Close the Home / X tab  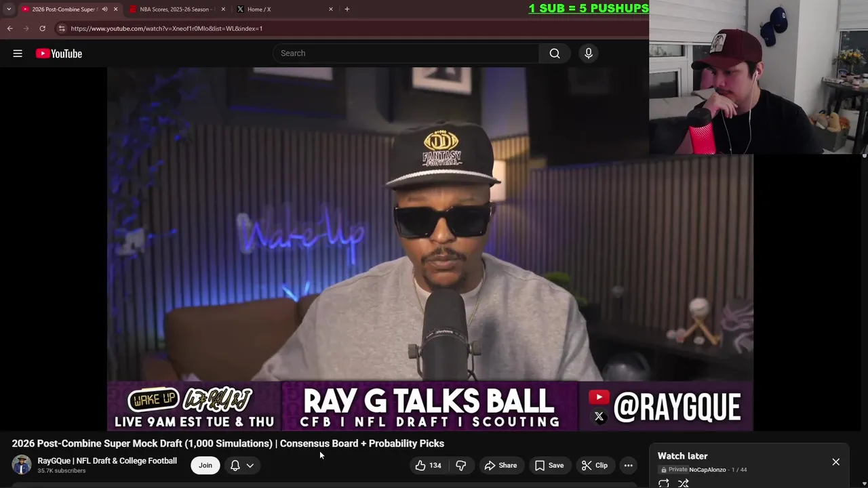pos(331,9)
